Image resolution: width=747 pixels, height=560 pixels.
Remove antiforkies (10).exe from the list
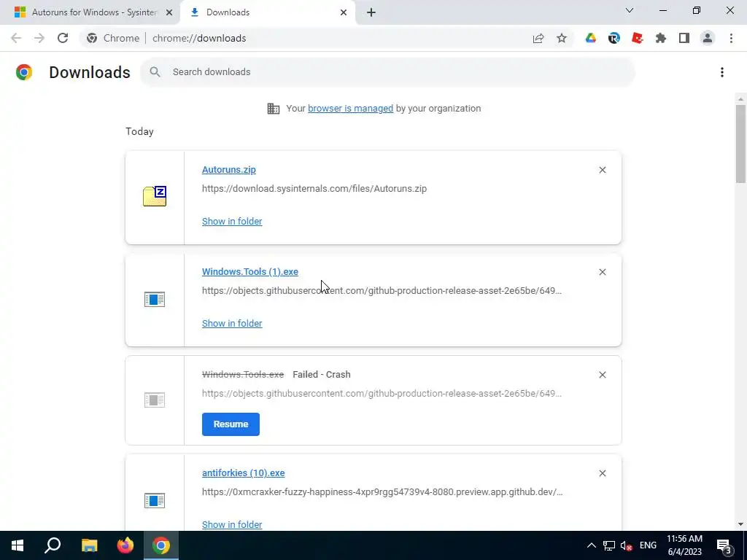pos(603,473)
